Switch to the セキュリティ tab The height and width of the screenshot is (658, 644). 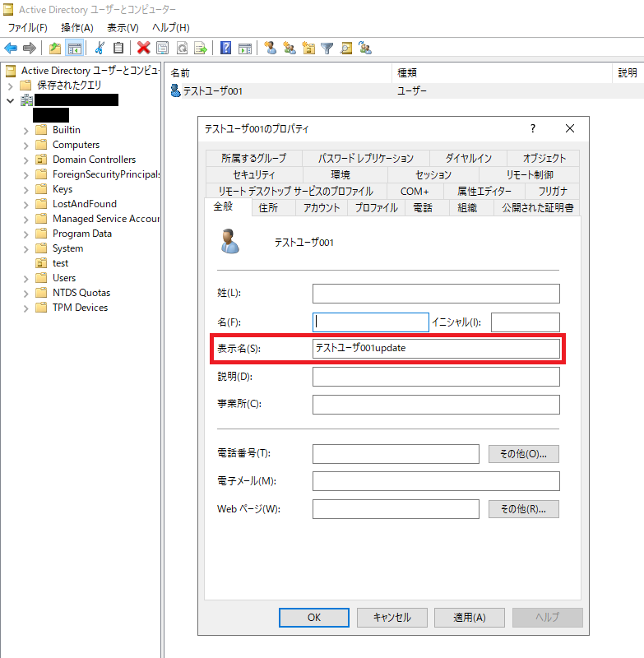tap(254, 174)
